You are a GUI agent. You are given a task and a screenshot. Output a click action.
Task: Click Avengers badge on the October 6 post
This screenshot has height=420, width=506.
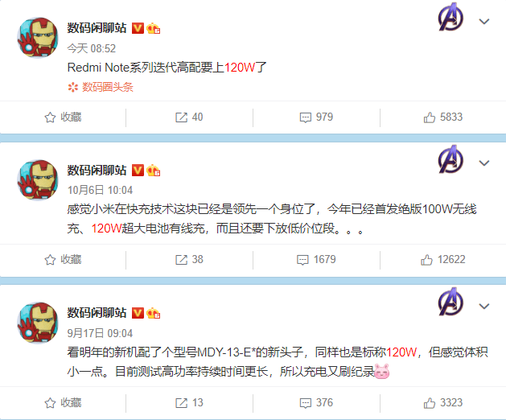coord(450,159)
